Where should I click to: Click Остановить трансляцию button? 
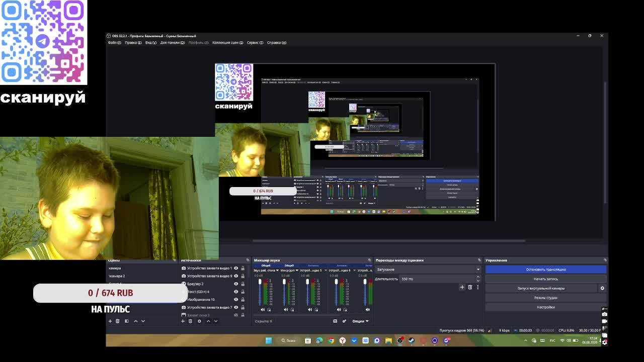tap(546, 269)
